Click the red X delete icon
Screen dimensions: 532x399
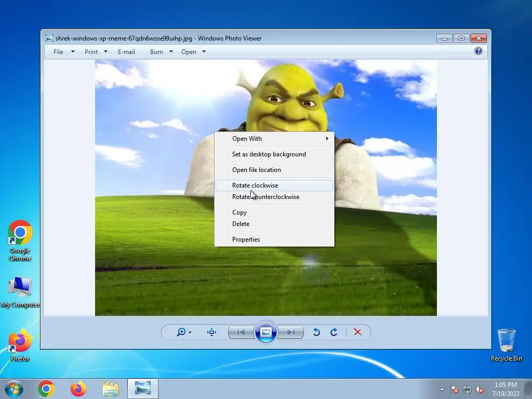point(357,332)
